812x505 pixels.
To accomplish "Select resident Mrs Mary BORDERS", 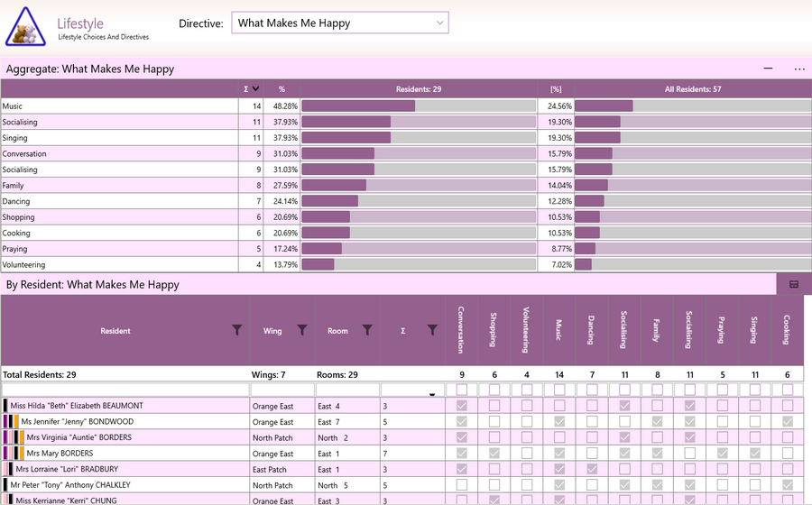I will click(60, 454).
